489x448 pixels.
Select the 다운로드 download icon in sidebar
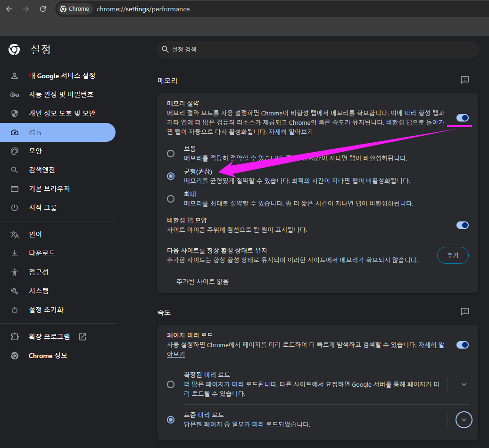pos(14,253)
